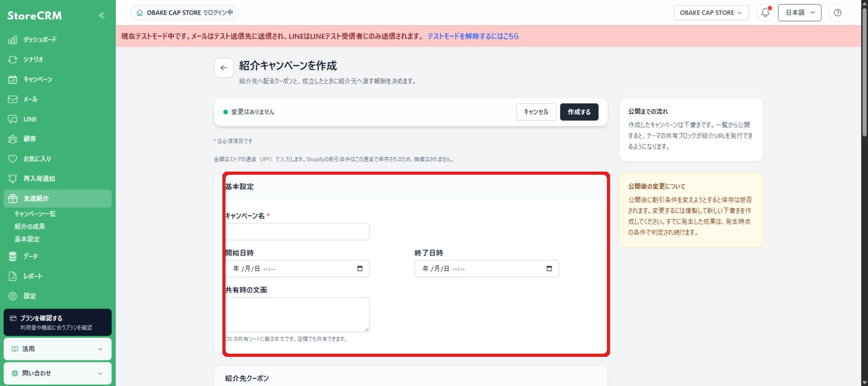Open the レポート menu item

[x=57, y=276]
